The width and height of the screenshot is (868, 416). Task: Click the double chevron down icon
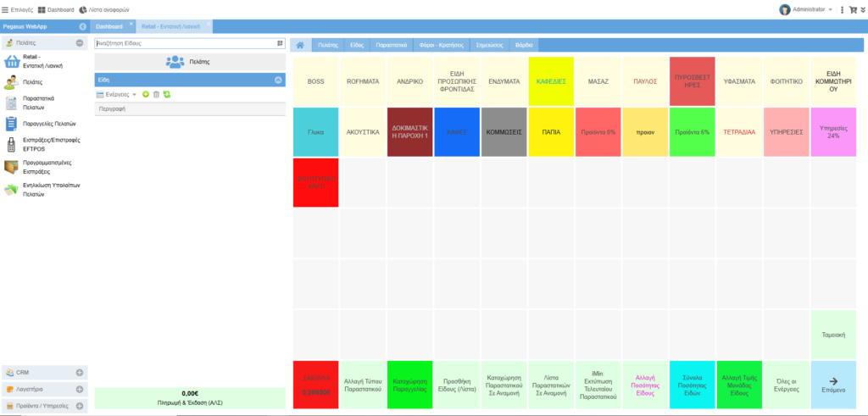862,9
